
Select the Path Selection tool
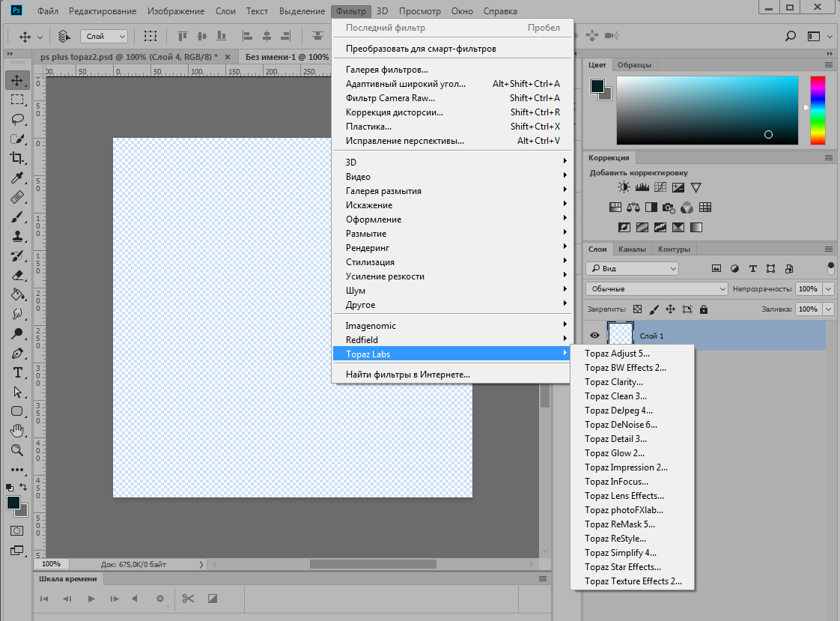coord(17,393)
